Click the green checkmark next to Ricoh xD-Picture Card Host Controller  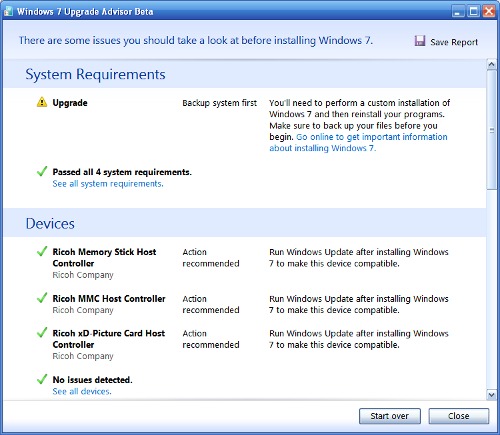[42, 332]
